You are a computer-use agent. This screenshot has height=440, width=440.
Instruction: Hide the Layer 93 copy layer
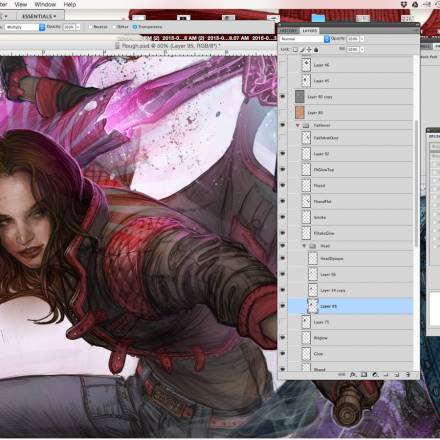click(x=283, y=96)
